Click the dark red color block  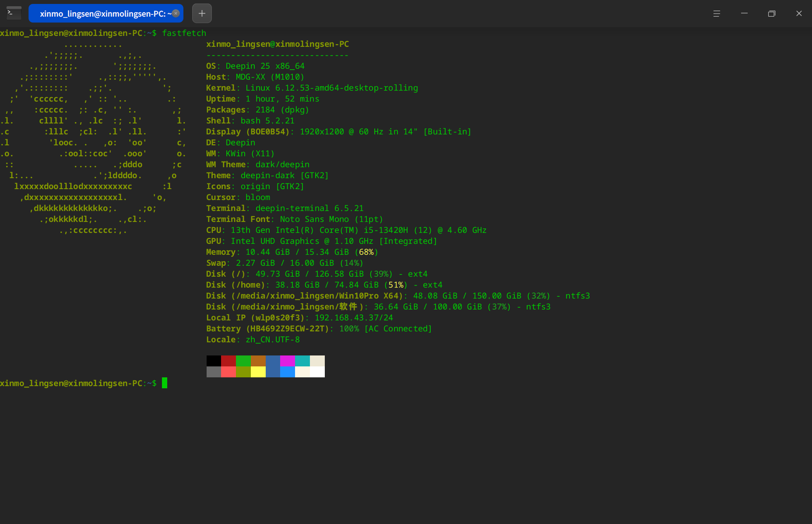(x=228, y=361)
